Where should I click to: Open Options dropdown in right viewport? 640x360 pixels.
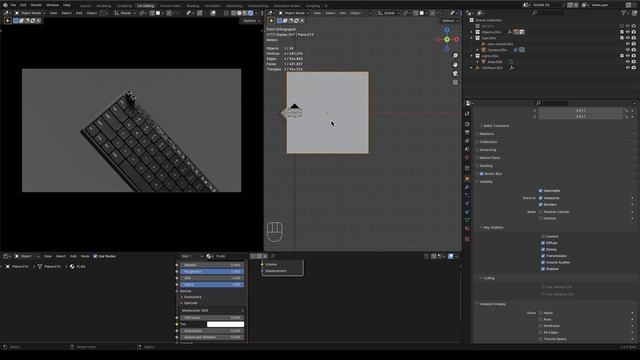coord(449,20)
